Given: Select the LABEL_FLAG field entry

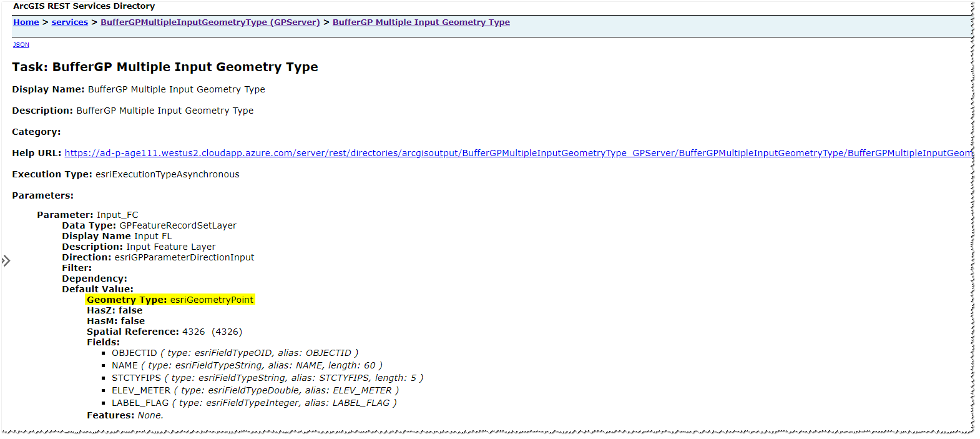Looking at the screenshot, I should point(254,403).
